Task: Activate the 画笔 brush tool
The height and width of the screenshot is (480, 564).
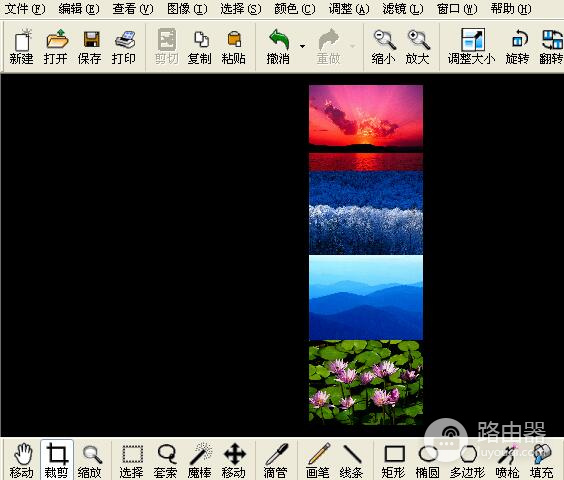Action: (x=318, y=460)
